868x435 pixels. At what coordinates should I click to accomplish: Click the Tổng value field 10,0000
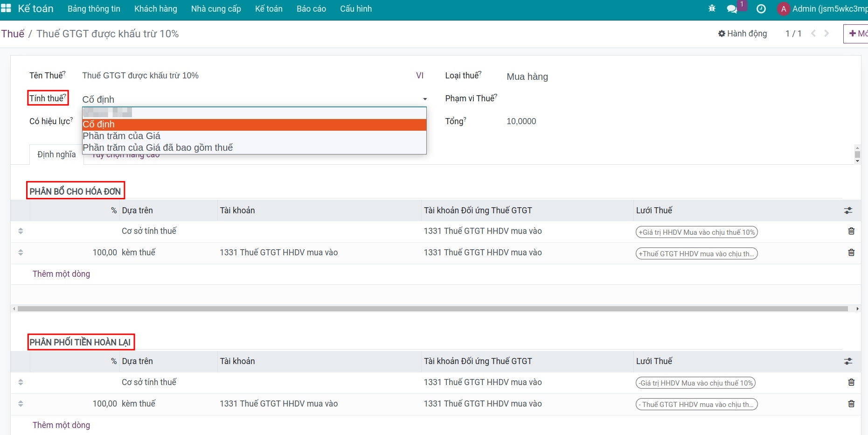521,121
